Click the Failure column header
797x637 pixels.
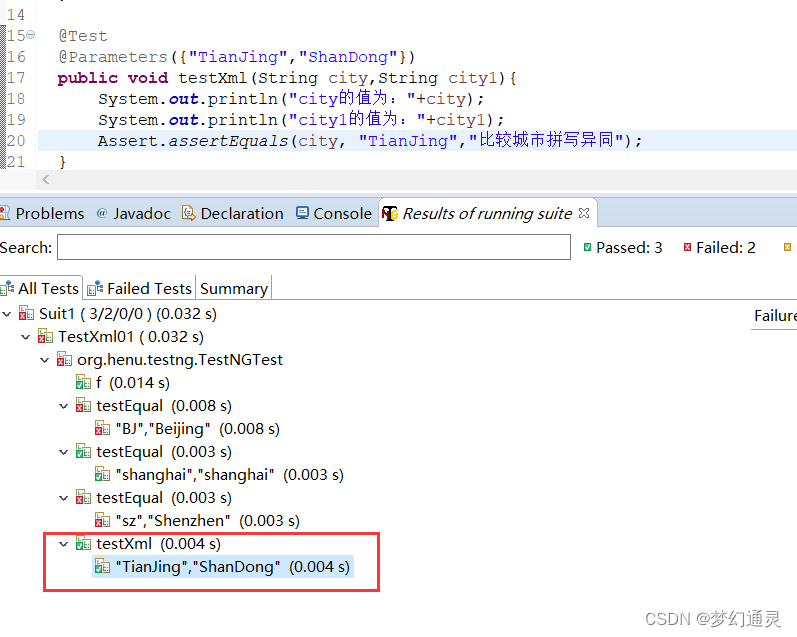[774, 316]
